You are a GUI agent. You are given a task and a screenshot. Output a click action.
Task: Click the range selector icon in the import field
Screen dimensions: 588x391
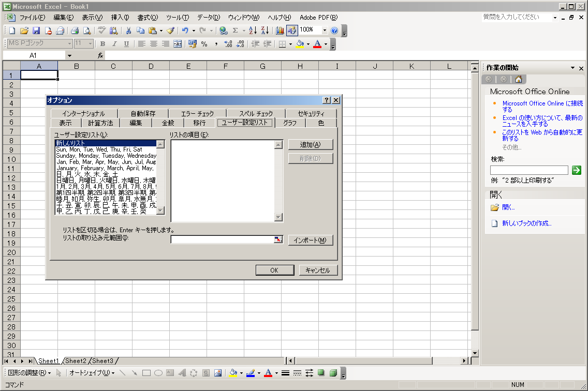278,239
